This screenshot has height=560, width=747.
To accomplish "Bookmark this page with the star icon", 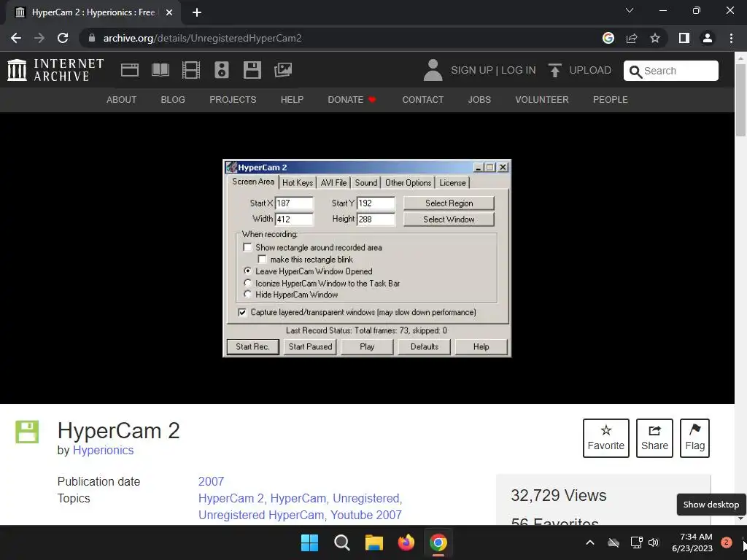I will click(x=655, y=38).
